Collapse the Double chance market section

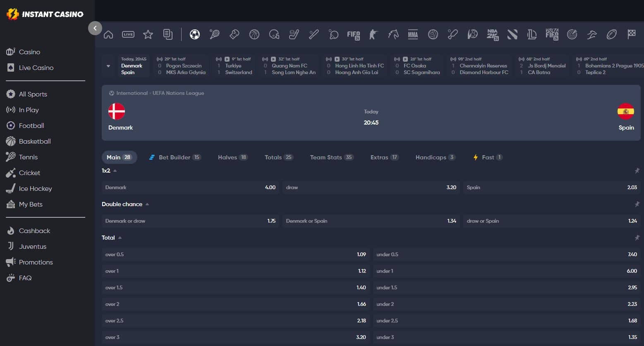pos(147,204)
